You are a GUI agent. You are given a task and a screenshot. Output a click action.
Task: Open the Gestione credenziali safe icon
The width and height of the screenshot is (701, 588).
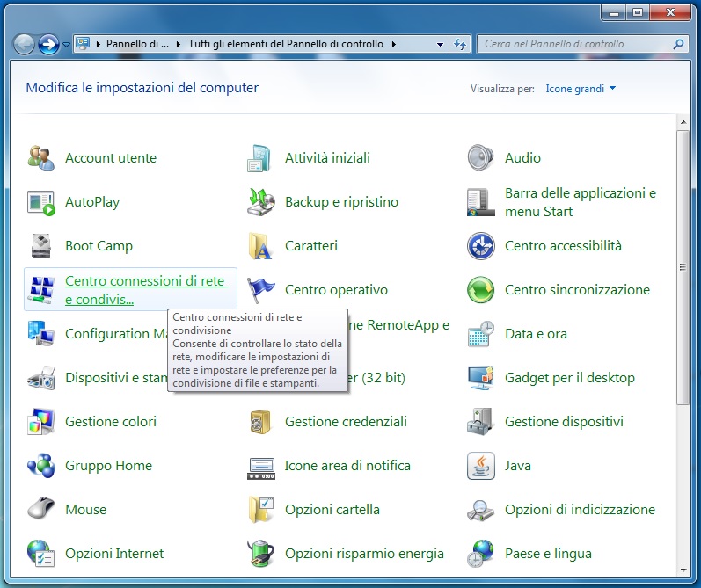pyautogui.click(x=260, y=421)
